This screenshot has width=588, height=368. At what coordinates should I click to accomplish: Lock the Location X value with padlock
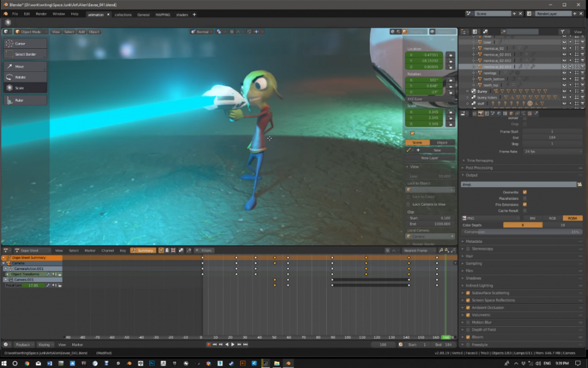click(x=451, y=55)
